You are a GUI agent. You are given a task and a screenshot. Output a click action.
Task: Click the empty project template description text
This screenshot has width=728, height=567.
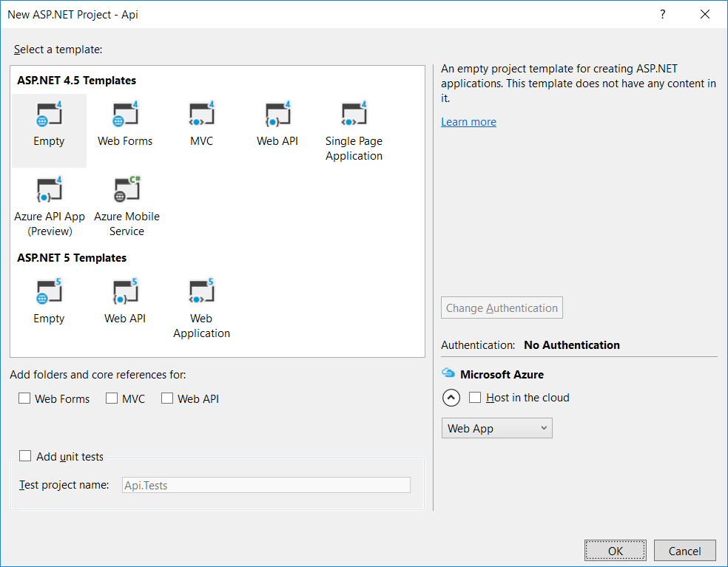579,83
